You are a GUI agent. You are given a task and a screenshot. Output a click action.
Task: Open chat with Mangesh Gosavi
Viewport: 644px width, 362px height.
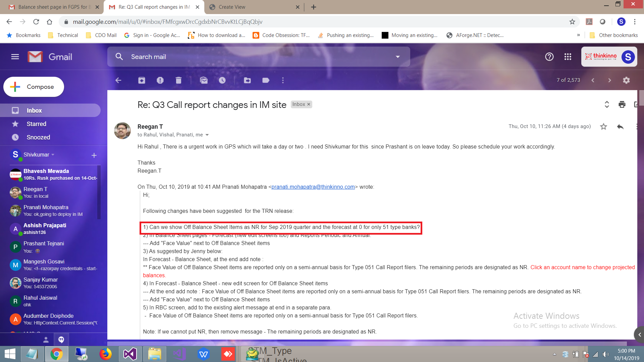coord(54,265)
